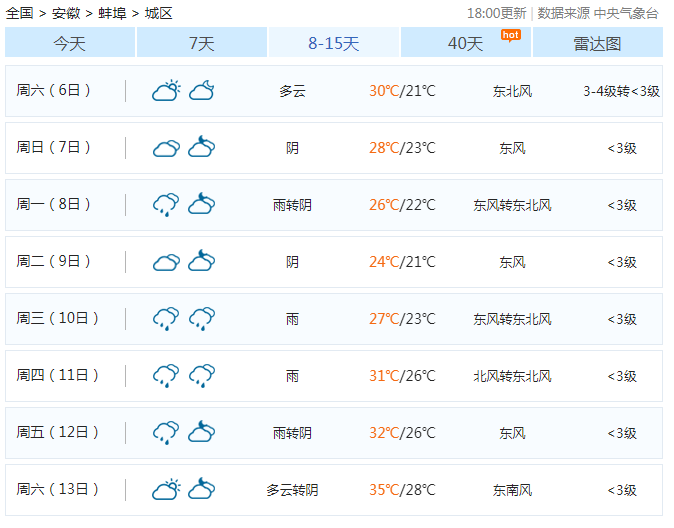
Task: Click the 城区 breadcrumb link
Action: [158, 13]
